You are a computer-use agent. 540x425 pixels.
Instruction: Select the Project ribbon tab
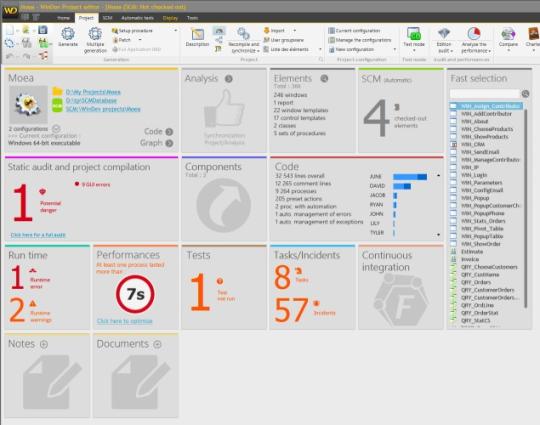tap(86, 18)
